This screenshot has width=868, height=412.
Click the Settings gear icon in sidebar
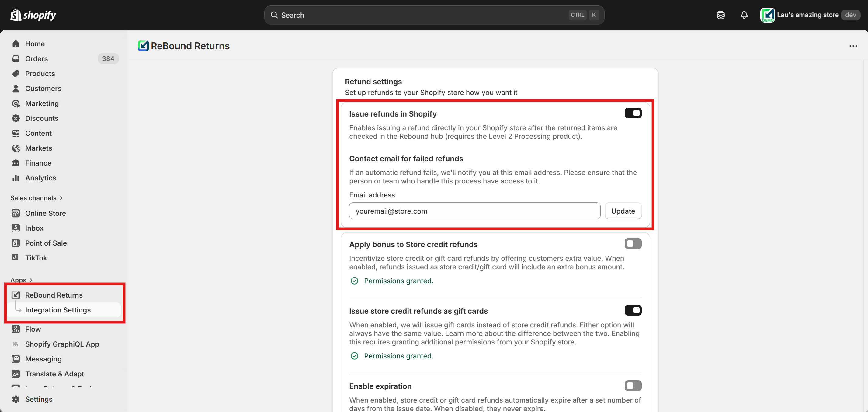click(16, 399)
